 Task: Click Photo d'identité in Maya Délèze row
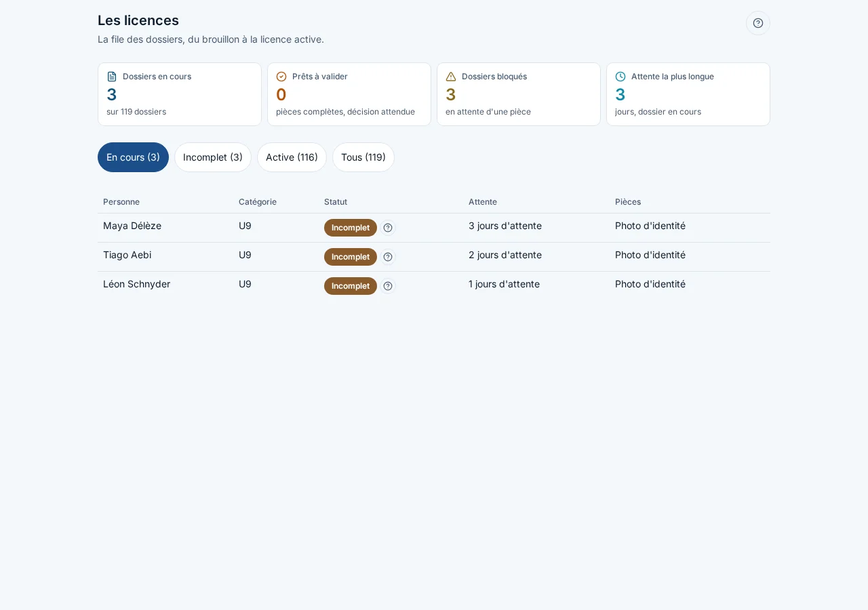click(x=650, y=226)
